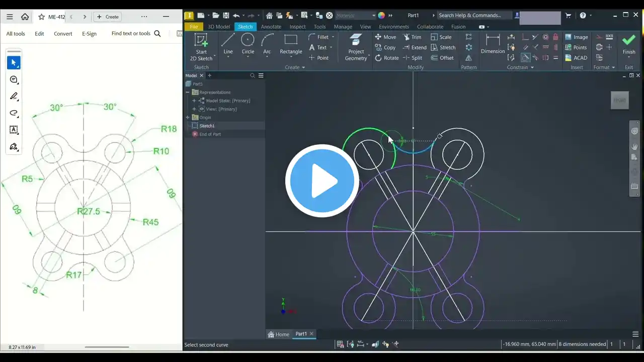Open the Annotate ribbon tab
The width and height of the screenshot is (644, 362).
coord(271,27)
